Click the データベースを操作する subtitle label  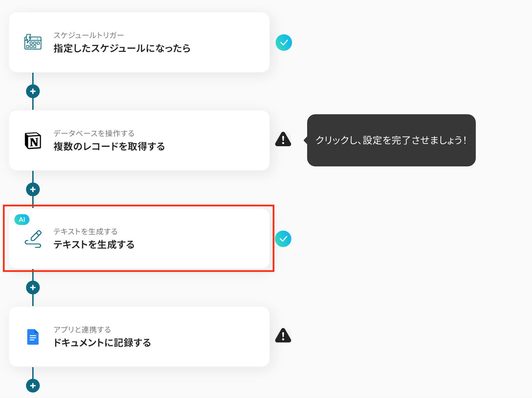pyautogui.click(x=94, y=133)
